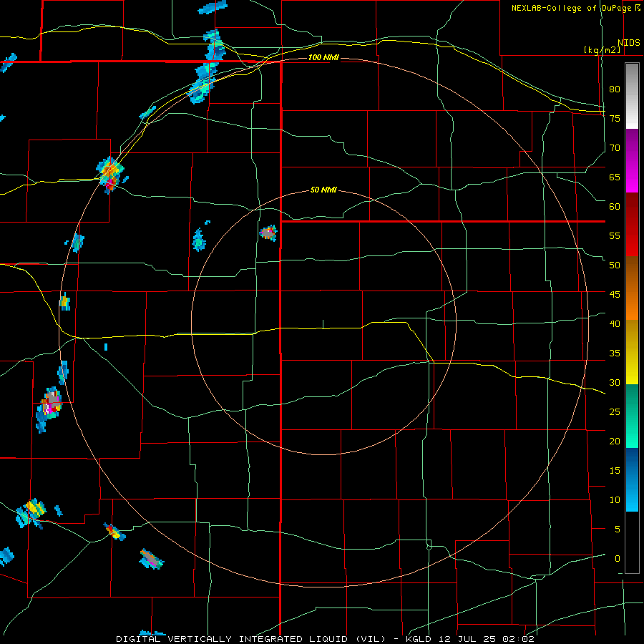Click the 100 NMI range ring label
The height and width of the screenshot is (644, 644).
323,57
